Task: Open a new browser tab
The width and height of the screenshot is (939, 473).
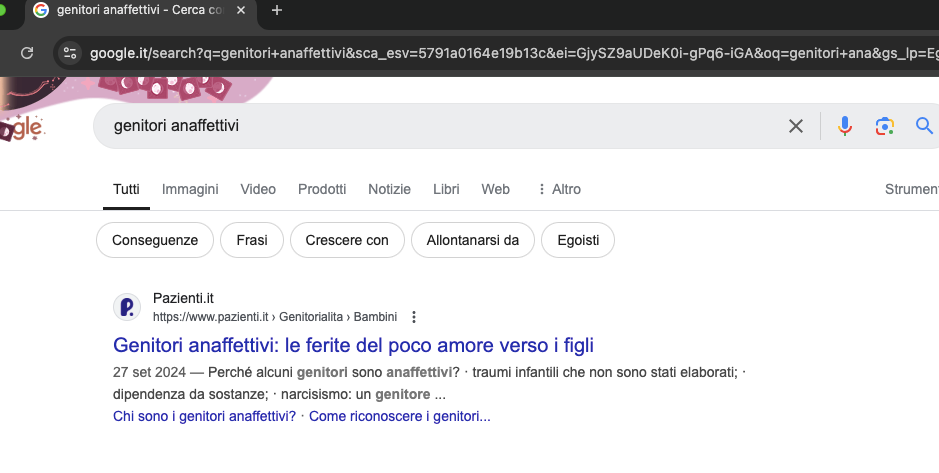Action: click(x=277, y=11)
